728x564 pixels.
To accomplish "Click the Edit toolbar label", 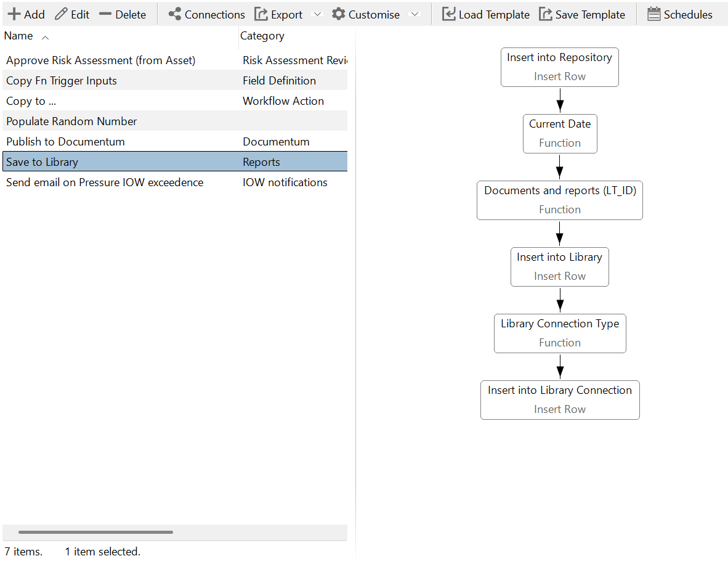I will (80, 14).
